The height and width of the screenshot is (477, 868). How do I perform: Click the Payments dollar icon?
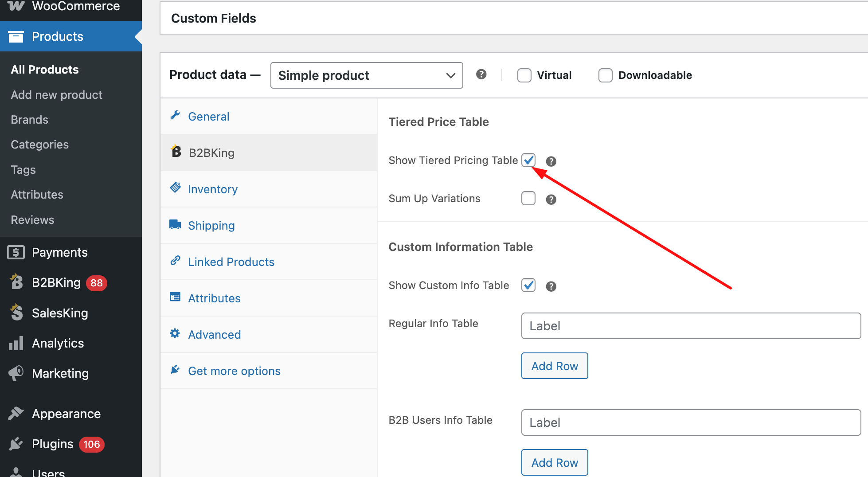pyautogui.click(x=16, y=252)
